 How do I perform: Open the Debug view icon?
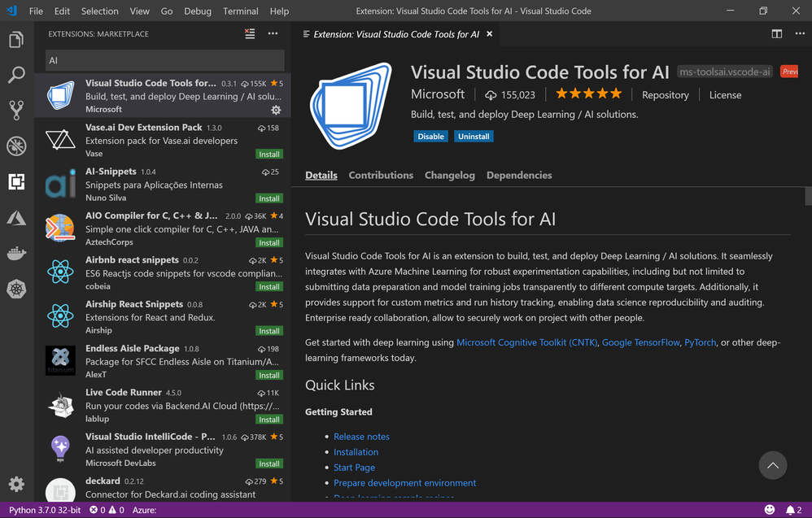point(16,146)
